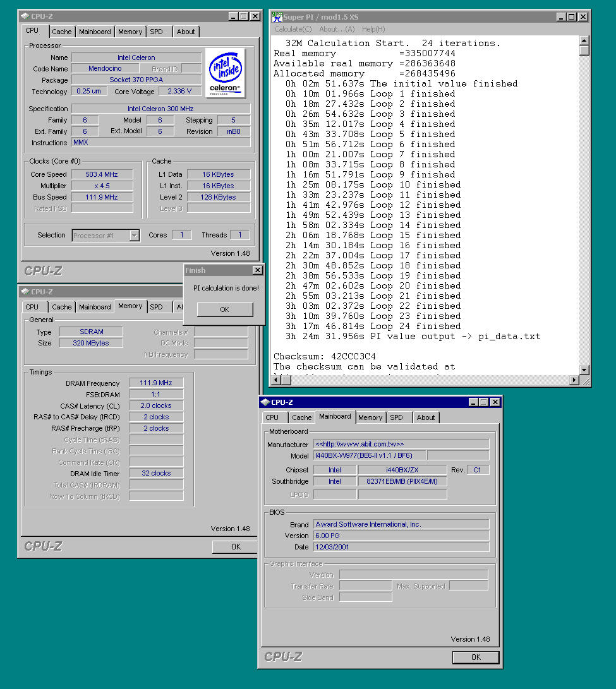Click Super PI vertical scrollbar down arrow

pos(584,370)
